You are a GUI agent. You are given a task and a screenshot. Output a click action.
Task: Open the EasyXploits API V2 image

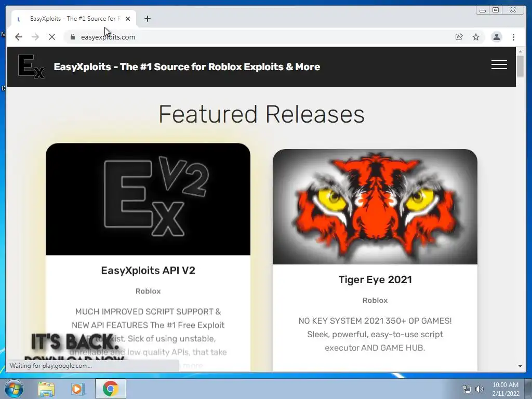(148, 199)
